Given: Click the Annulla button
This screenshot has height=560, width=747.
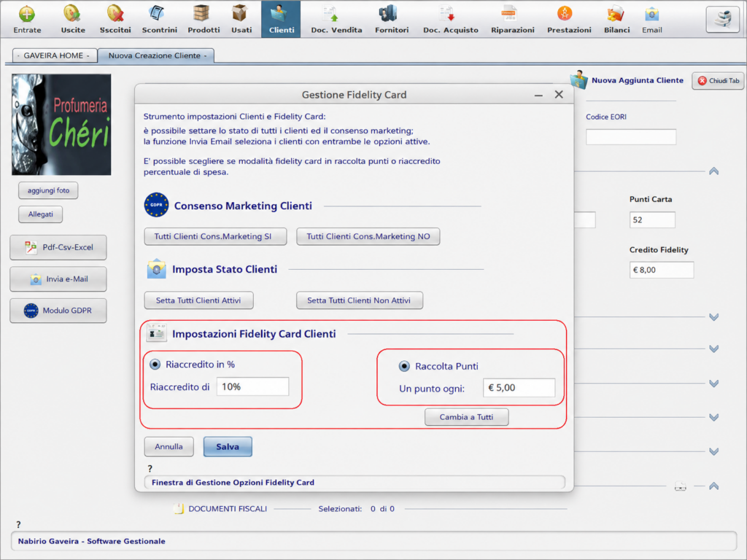Looking at the screenshot, I should (169, 447).
